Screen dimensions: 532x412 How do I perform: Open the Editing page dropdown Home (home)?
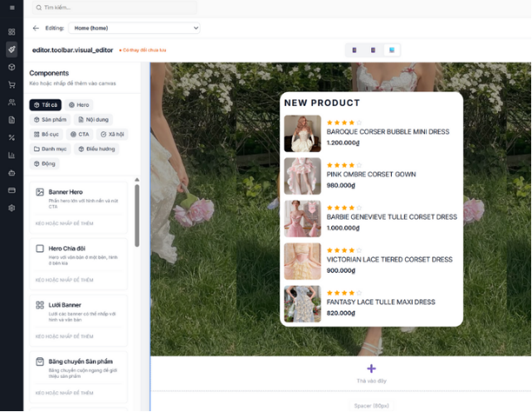[x=134, y=28]
